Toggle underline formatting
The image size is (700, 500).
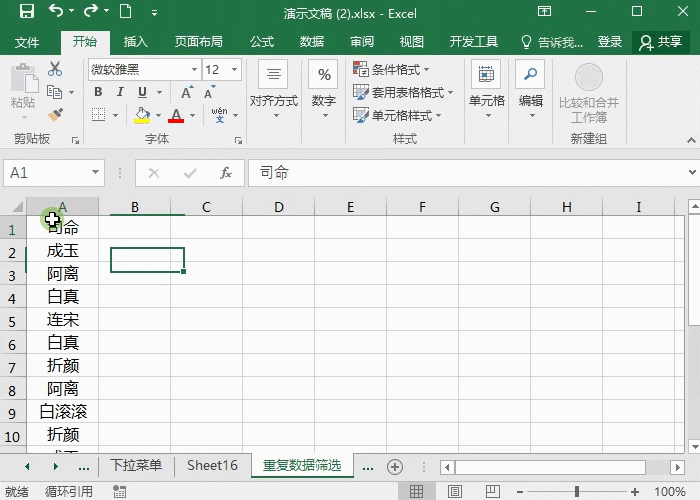pyautogui.click(x=142, y=92)
